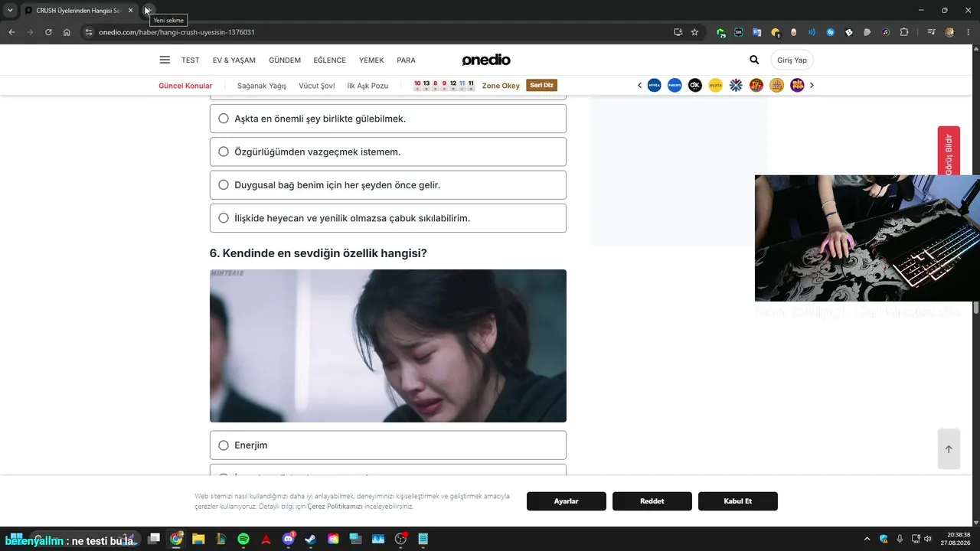Open the media control playlist icon
980x551 pixels.
click(x=931, y=32)
